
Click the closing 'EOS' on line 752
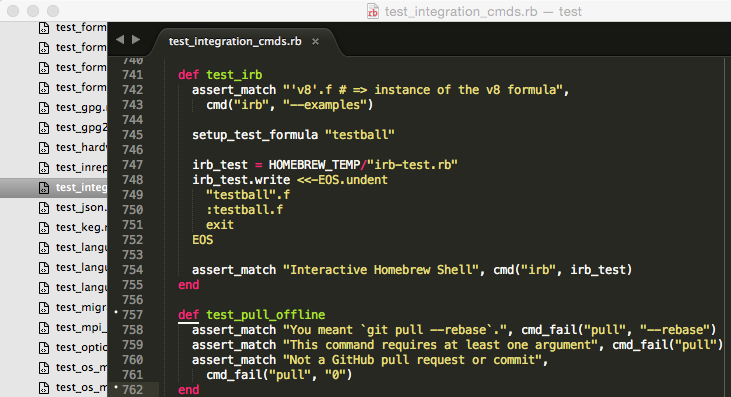click(202, 240)
